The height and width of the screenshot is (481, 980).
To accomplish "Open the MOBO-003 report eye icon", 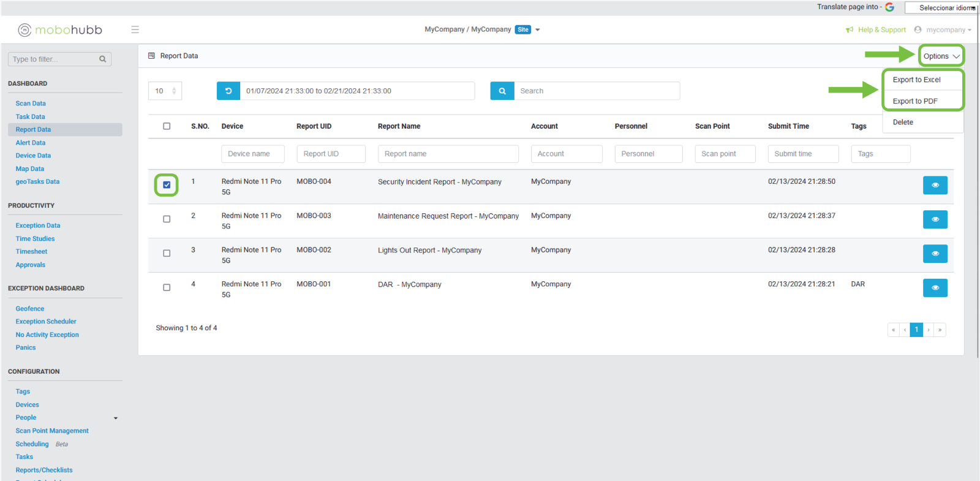I will [x=935, y=219].
